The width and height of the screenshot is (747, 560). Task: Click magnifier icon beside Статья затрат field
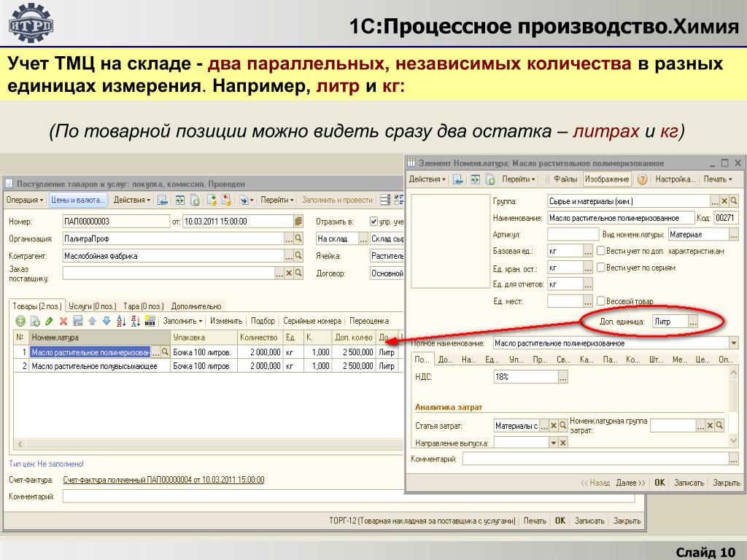[562, 426]
